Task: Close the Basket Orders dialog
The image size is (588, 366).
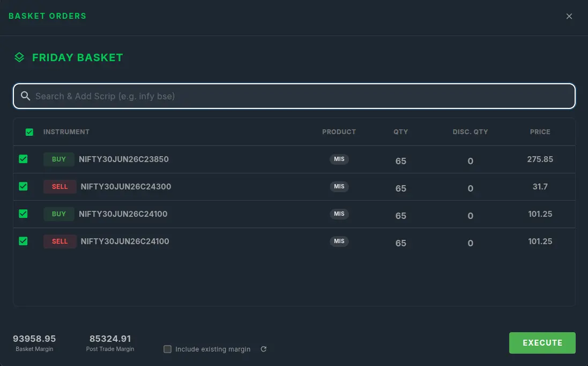Action: (x=569, y=16)
